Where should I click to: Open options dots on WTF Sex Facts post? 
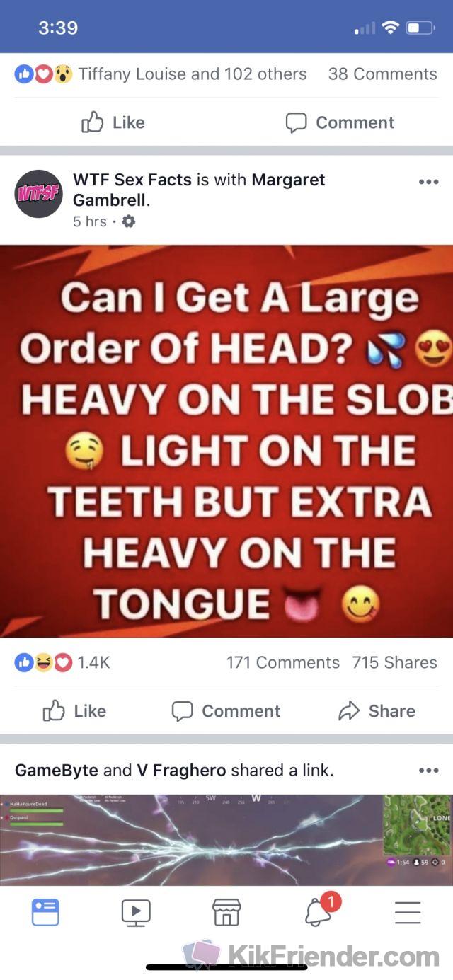pos(428,182)
